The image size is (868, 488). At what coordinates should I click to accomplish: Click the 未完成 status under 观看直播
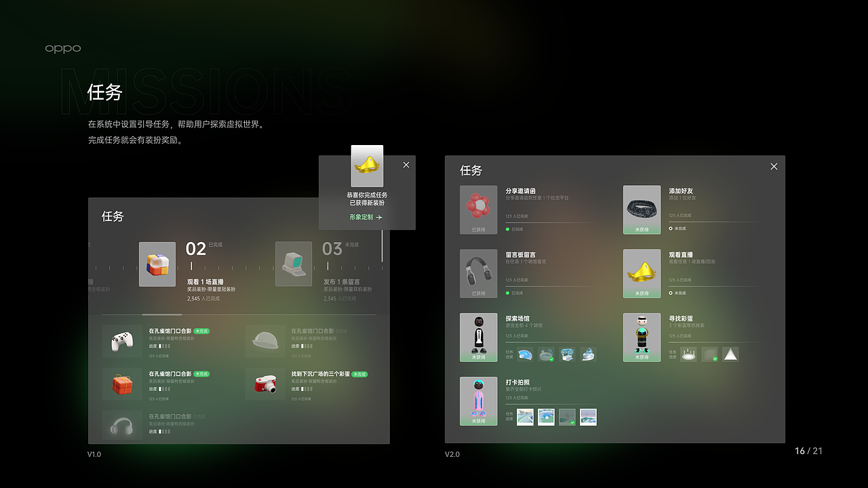(x=677, y=293)
